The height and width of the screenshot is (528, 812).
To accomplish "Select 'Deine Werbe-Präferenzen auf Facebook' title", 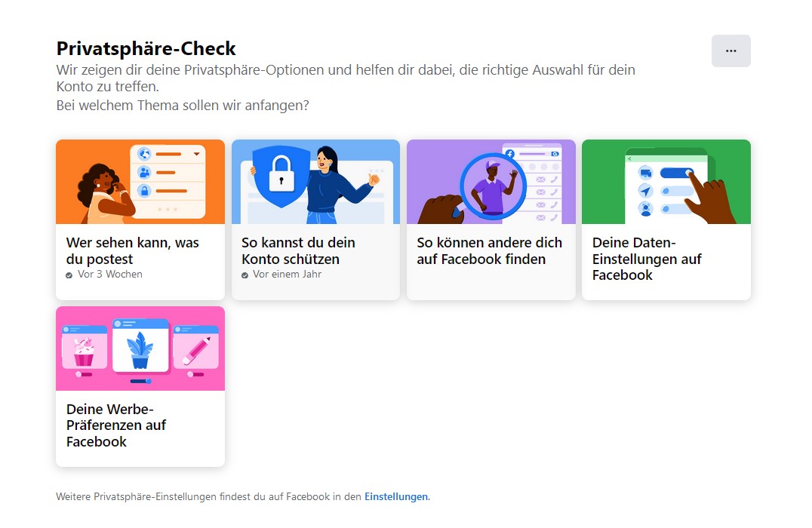I will (x=115, y=425).
